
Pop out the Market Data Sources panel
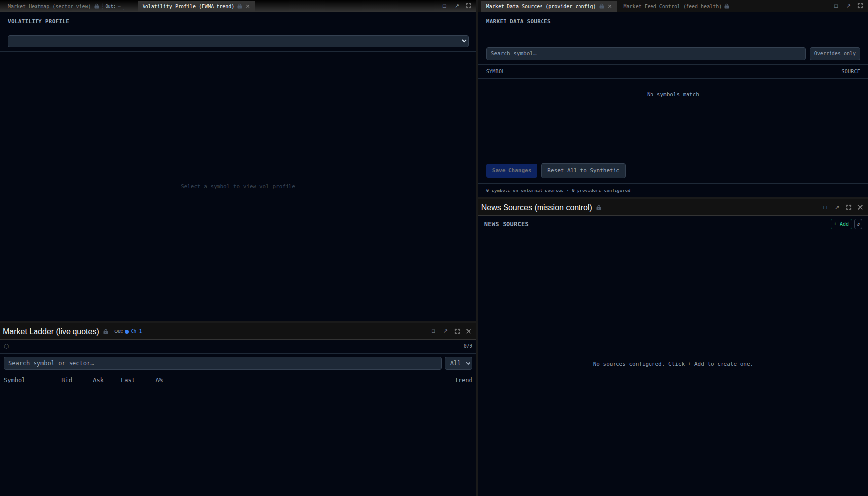(x=848, y=6)
